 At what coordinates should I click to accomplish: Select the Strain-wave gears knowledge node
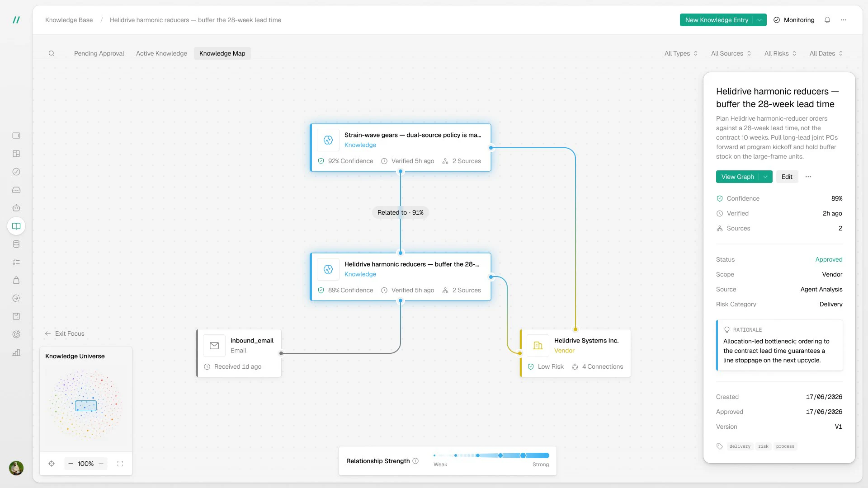[x=401, y=147]
